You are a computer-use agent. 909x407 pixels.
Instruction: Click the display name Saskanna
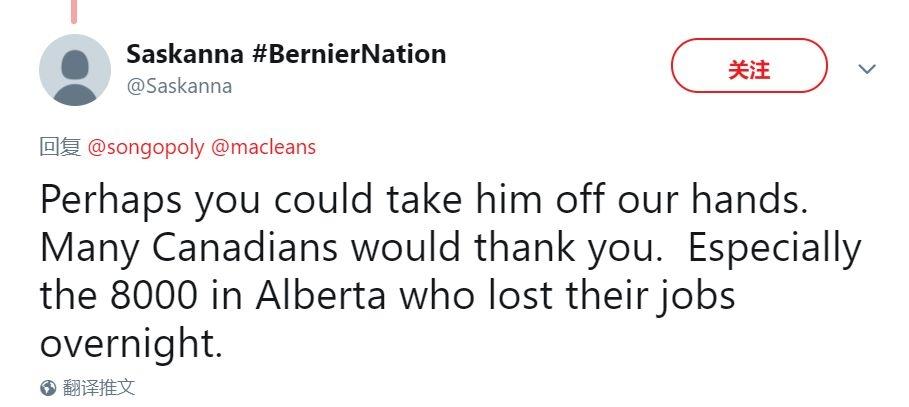pyautogui.click(x=185, y=54)
